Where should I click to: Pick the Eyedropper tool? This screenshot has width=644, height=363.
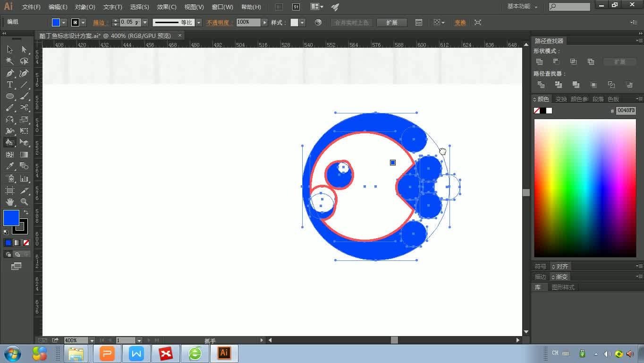[9, 166]
